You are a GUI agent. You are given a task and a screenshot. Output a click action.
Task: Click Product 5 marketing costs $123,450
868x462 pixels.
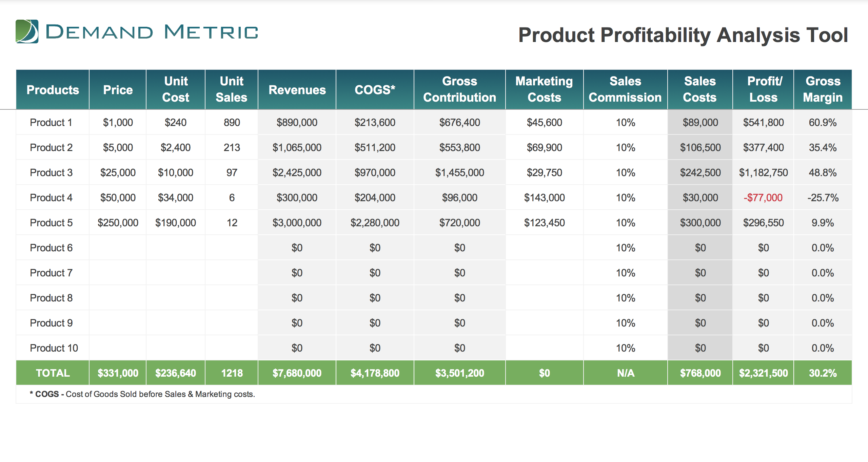[x=544, y=223]
